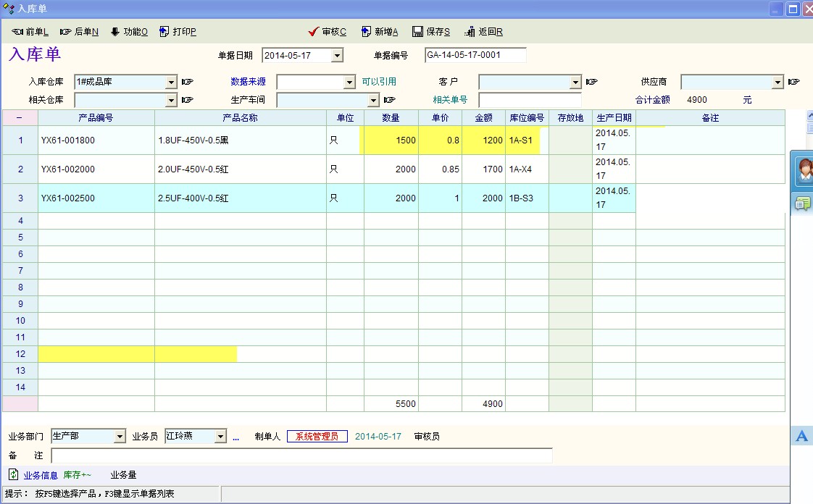Click the 备注 remarks input field

click(x=301, y=455)
